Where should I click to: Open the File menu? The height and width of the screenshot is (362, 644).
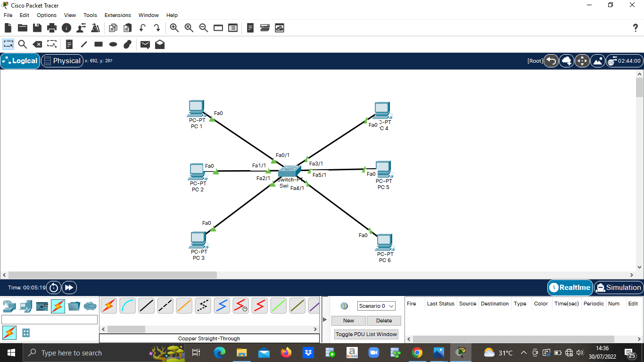[x=8, y=15]
